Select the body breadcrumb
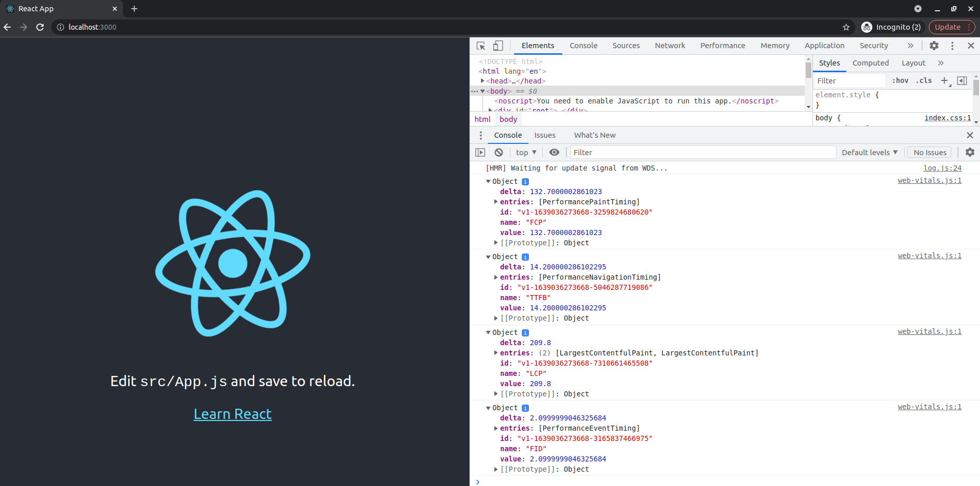 click(x=508, y=119)
